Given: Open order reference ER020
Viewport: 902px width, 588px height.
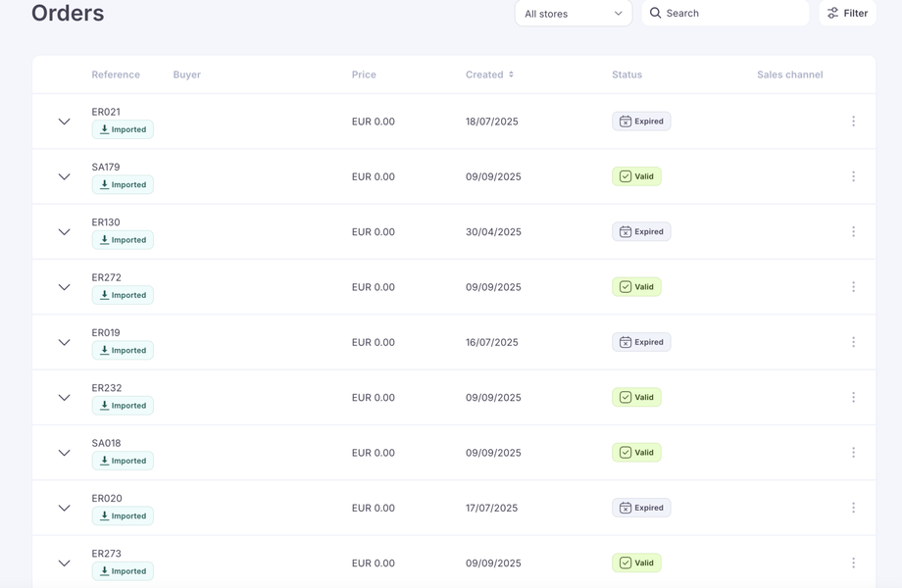Looking at the screenshot, I should 107,498.
